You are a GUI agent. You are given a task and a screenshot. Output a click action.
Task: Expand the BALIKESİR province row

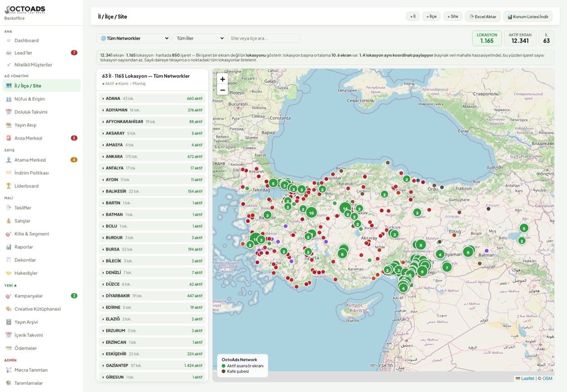pos(152,191)
